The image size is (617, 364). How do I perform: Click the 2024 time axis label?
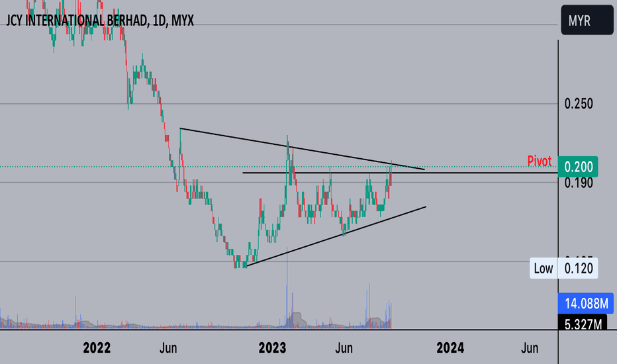(x=451, y=348)
